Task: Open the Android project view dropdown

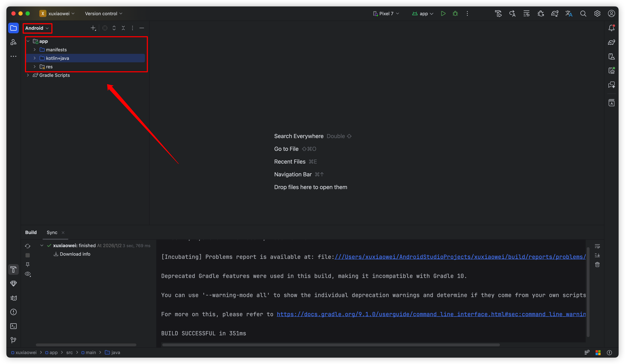Action: tap(37, 28)
